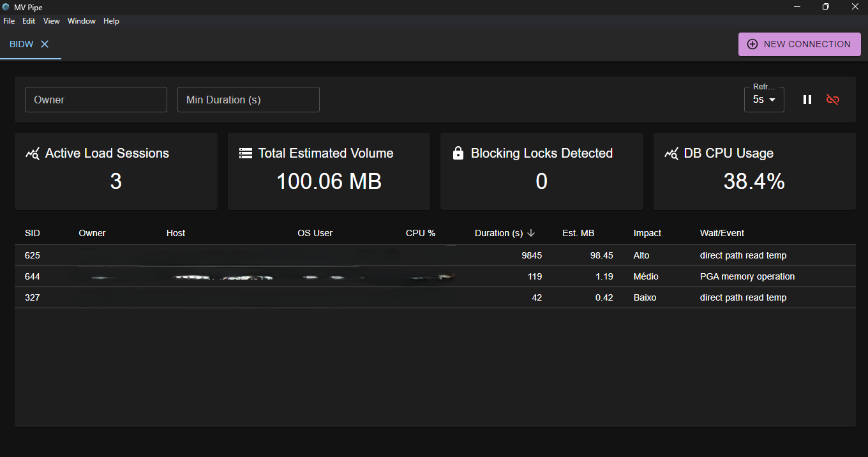Focus the Min Duration (s) field
The image size is (868, 457).
[x=248, y=100]
